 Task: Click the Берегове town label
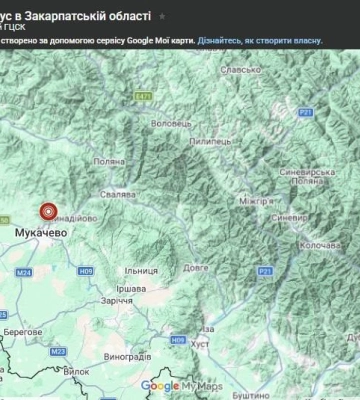click(x=23, y=332)
